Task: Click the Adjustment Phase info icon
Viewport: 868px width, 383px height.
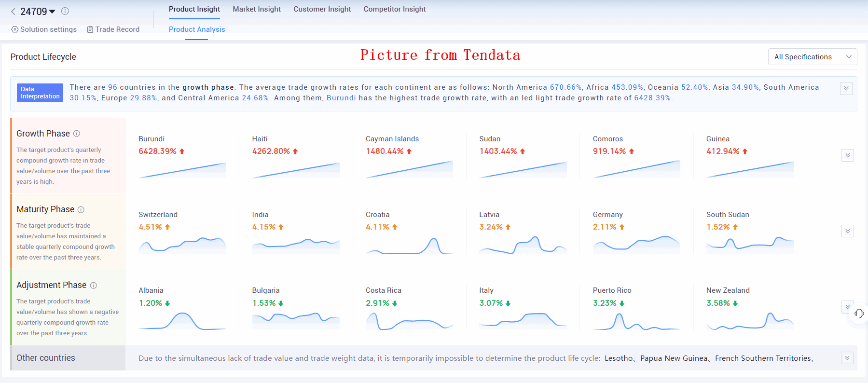Action: click(x=94, y=285)
